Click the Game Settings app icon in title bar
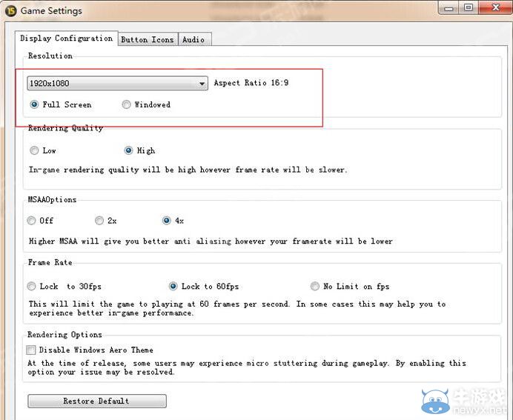 tap(11, 10)
